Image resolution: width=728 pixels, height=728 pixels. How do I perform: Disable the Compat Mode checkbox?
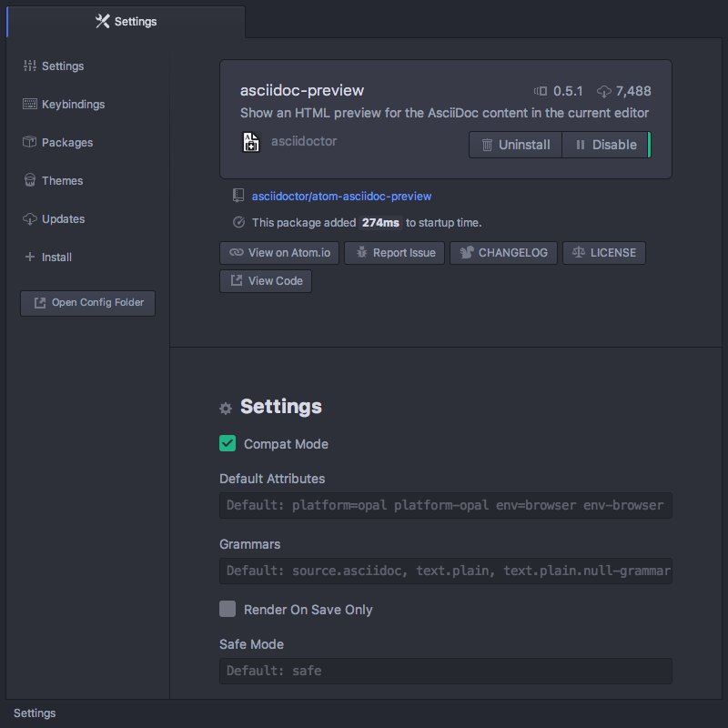(x=227, y=443)
